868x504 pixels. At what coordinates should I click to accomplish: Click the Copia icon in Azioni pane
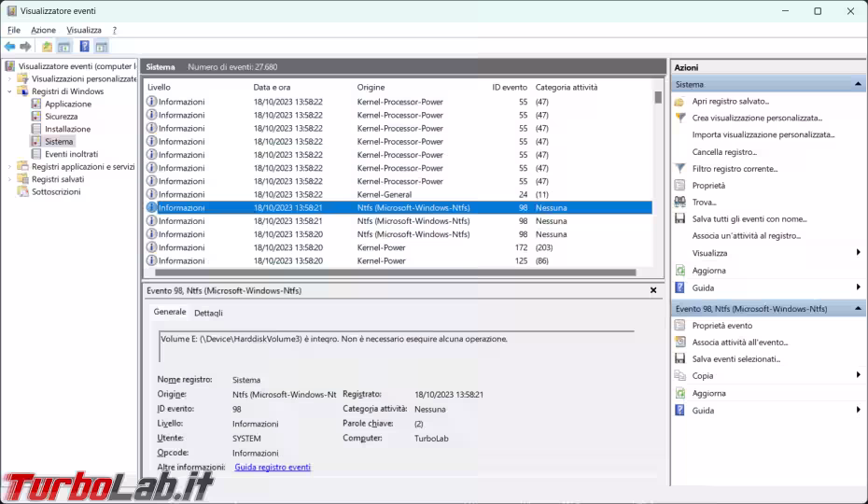(x=679, y=375)
